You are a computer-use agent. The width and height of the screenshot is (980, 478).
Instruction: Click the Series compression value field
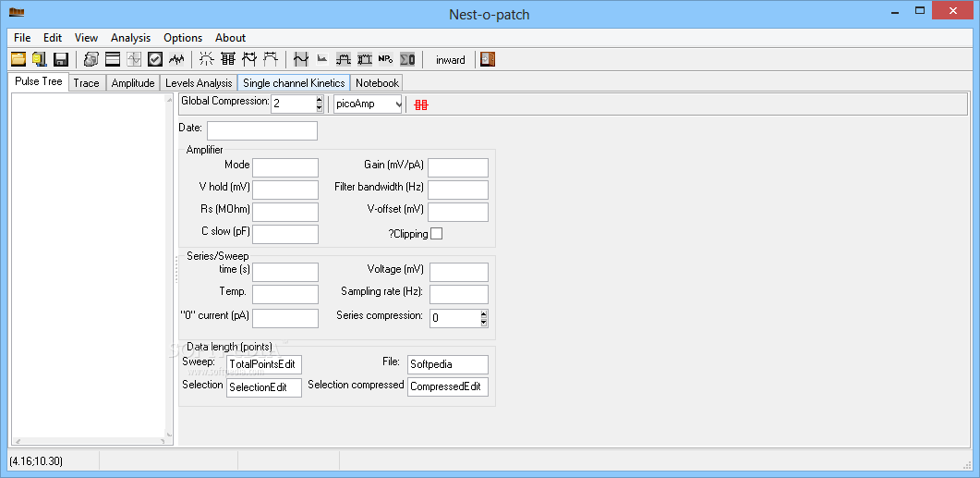point(454,318)
